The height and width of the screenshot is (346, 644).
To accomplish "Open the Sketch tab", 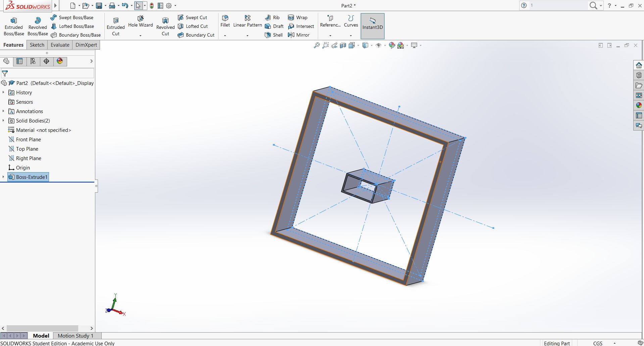I will tap(37, 45).
